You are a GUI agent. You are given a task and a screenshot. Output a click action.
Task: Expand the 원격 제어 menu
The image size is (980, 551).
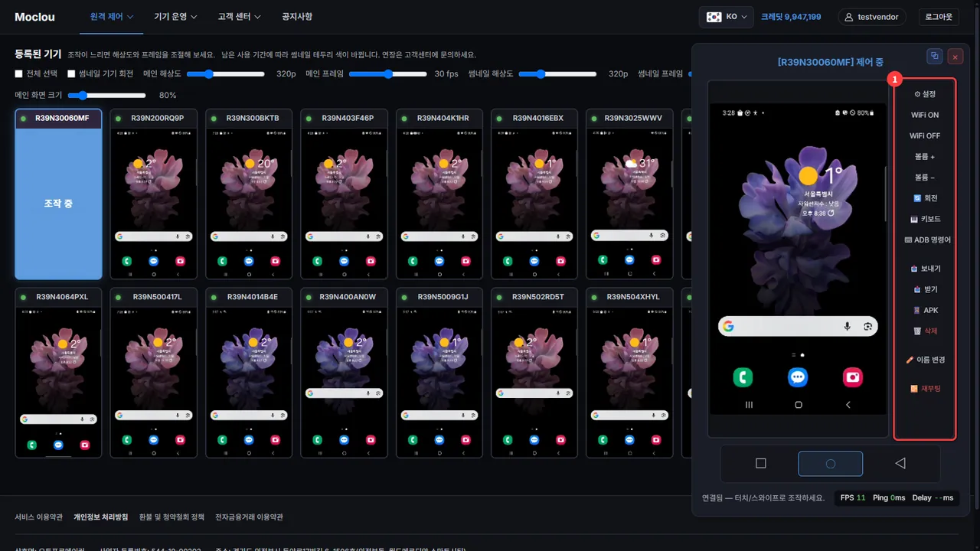[x=112, y=17]
